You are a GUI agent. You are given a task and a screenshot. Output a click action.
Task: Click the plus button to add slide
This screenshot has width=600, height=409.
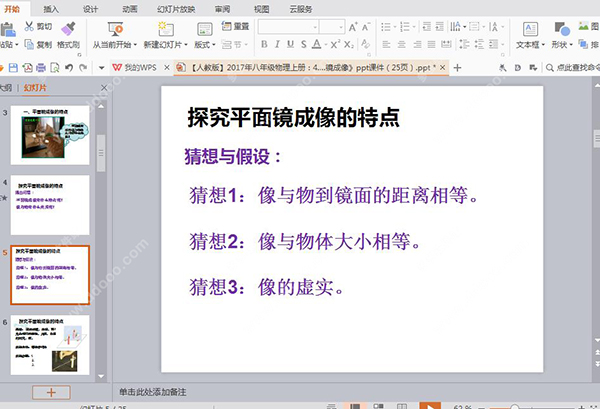point(51,392)
